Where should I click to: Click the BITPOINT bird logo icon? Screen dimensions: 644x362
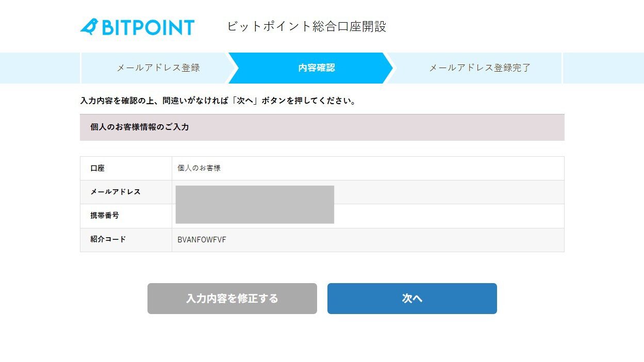click(89, 26)
